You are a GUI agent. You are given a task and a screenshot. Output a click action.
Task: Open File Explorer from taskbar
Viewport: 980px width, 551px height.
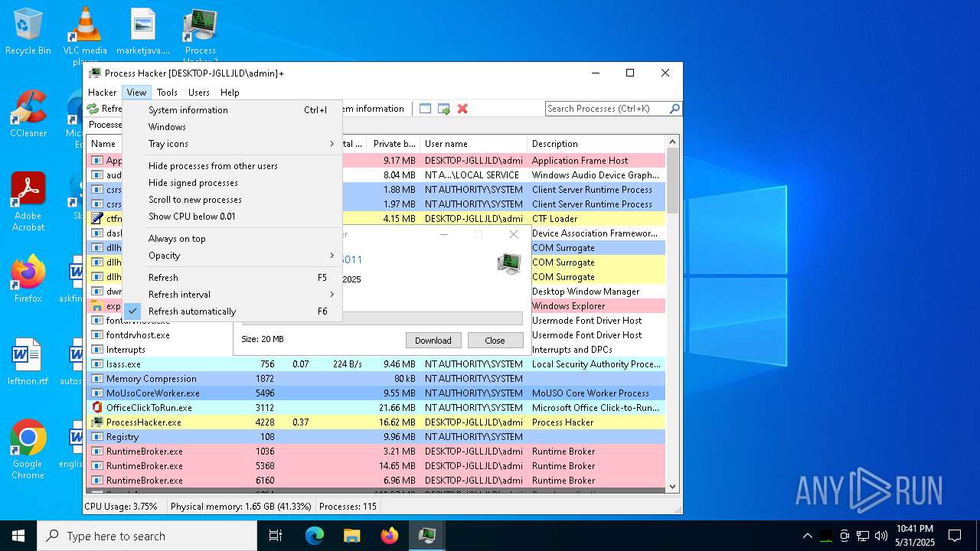(x=351, y=536)
